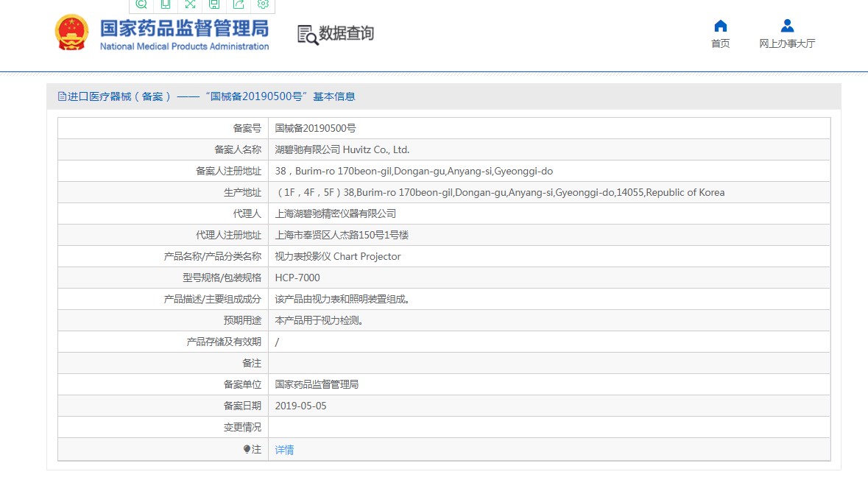The image size is (868, 480).
Task: Click the 网上办事大厅 label
Action: coord(787,43)
